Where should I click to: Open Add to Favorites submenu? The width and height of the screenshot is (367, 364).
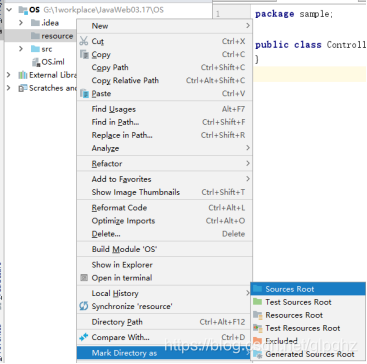(165, 179)
